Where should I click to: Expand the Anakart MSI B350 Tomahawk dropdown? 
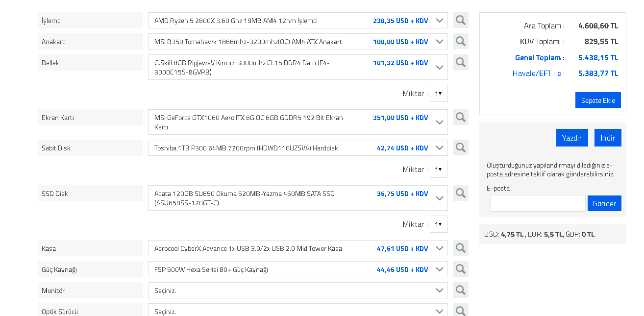(x=298, y=42)
